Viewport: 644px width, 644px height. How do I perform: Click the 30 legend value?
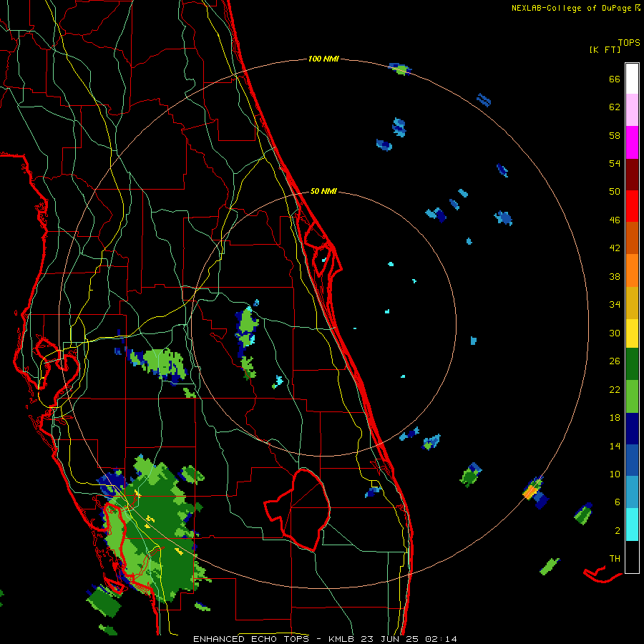tap(615, 333)
